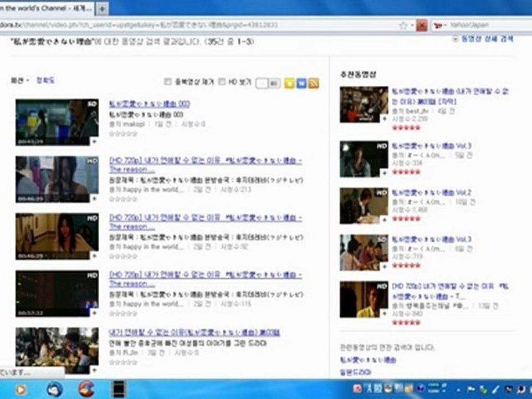Add the best_jtv recommended video via plus icon
Screen dimensions: 532x399
click(384, 119)
